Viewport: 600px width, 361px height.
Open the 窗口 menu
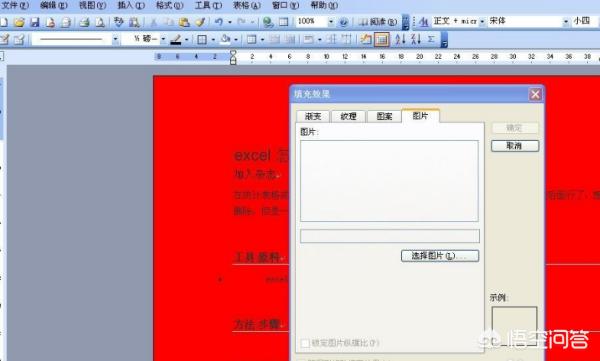(x=285, y=5)
